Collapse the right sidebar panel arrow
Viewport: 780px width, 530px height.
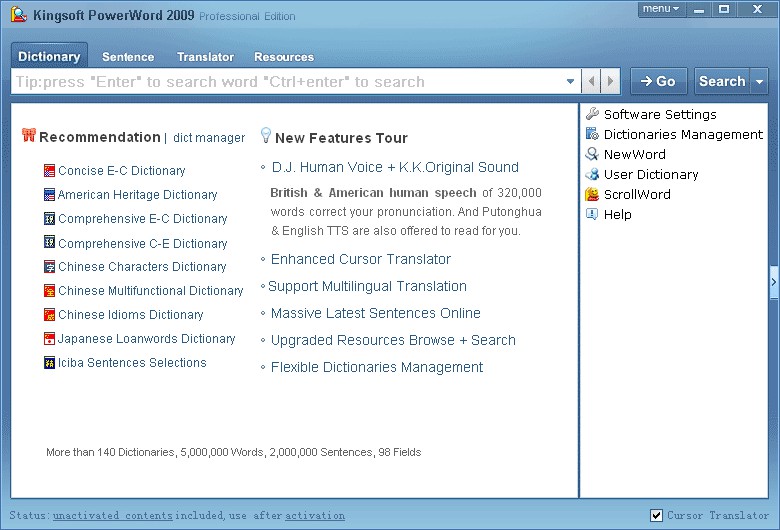pos(774,282)
